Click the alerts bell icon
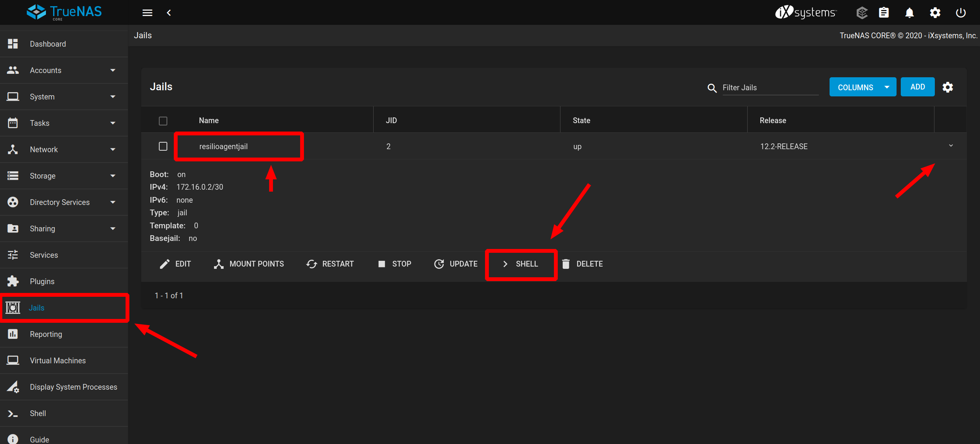This screenshot has height=444, width=980. (x=910, y=13)
